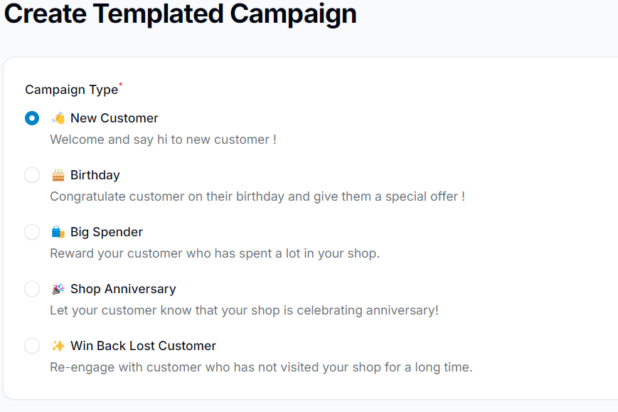Viewport: 618px width, 412px height.
Task: Pick the Shop Anniversary radio button
Action: (32, 289)
